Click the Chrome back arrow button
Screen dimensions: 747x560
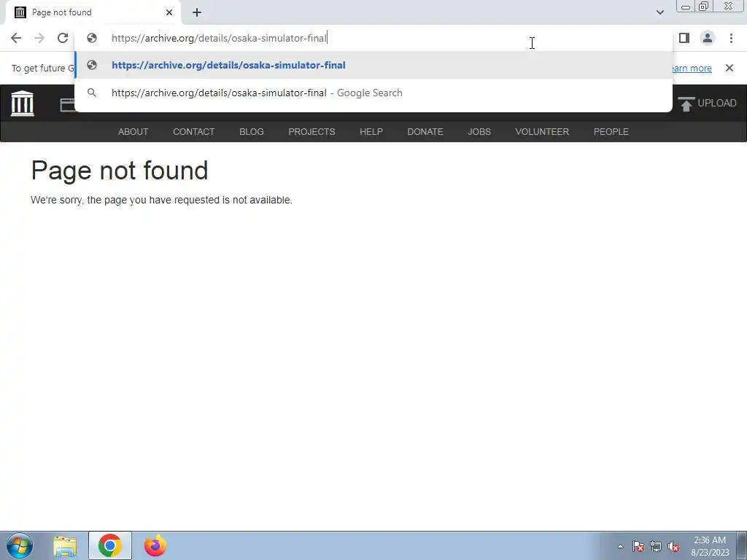click(x=16, y=38)
